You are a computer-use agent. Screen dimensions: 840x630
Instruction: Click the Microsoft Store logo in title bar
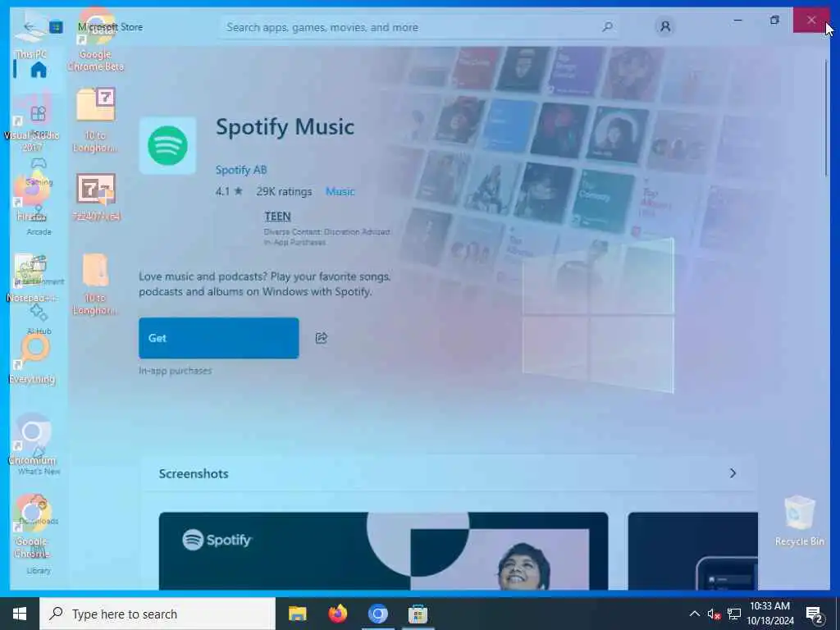pyautogui.click(x=56, y=27)
